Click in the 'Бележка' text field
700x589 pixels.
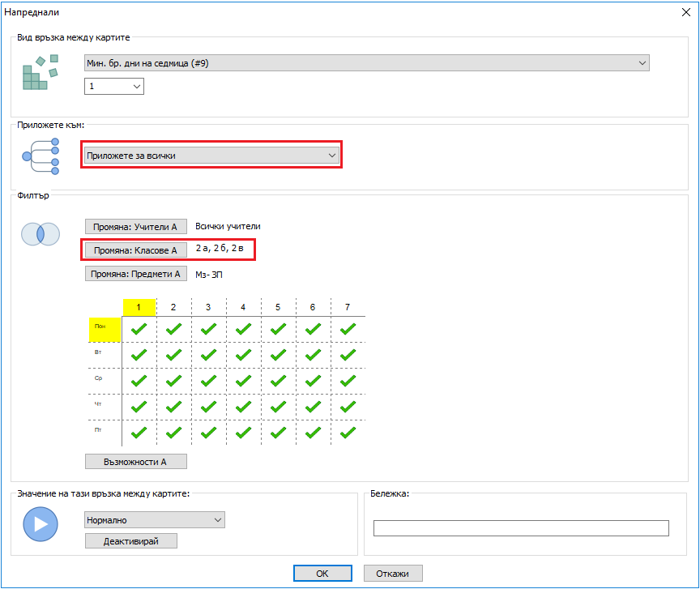pos(521,528)
